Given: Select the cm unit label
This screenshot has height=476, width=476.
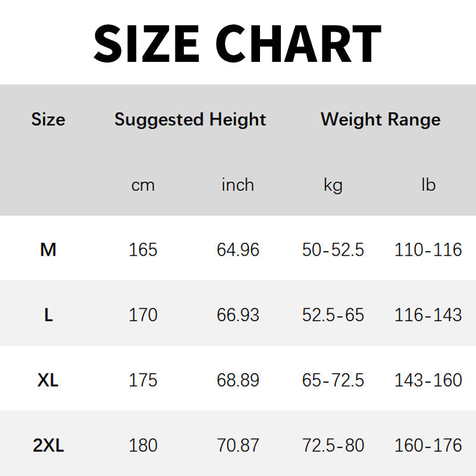Looking at the screenshot, I should tap(143, 185).
